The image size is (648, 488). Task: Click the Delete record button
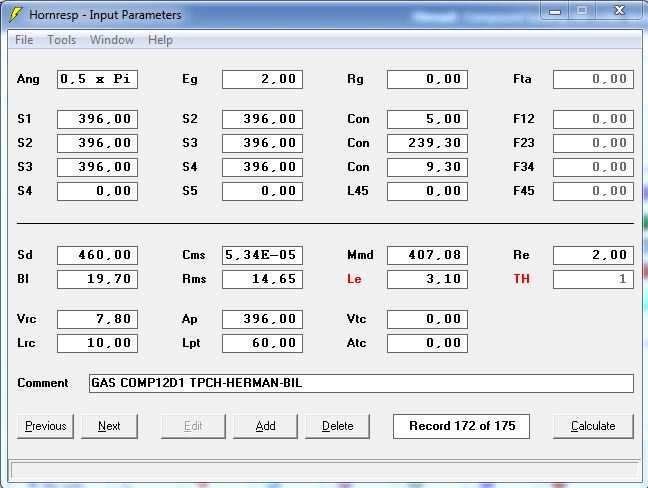click(x=338, y=426)
